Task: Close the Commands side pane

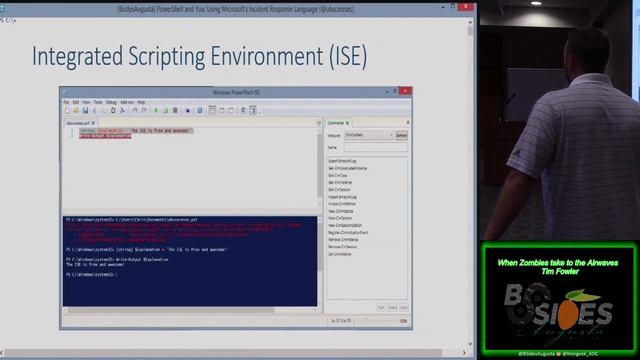Action: (407, 122)
